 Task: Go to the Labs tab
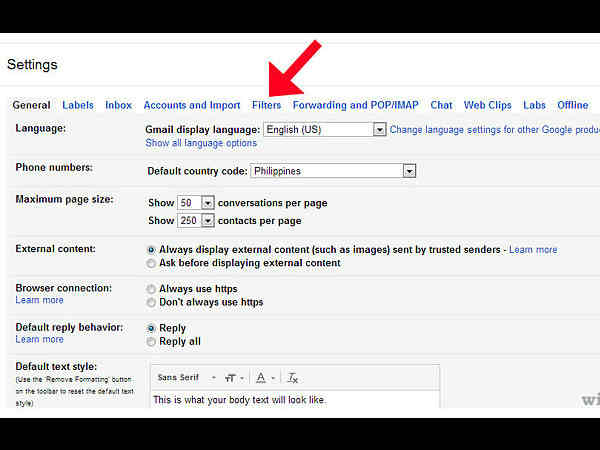[534, 105]
